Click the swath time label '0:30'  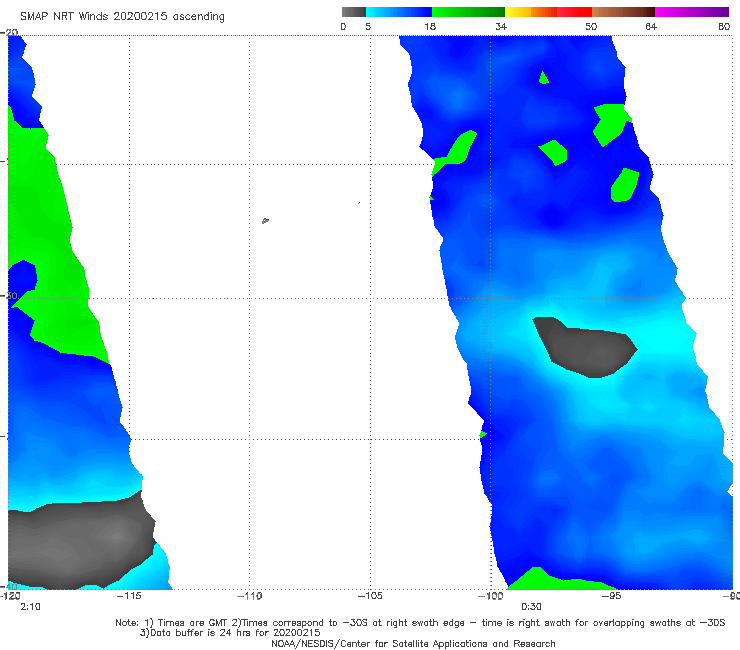tap(531, 607)
